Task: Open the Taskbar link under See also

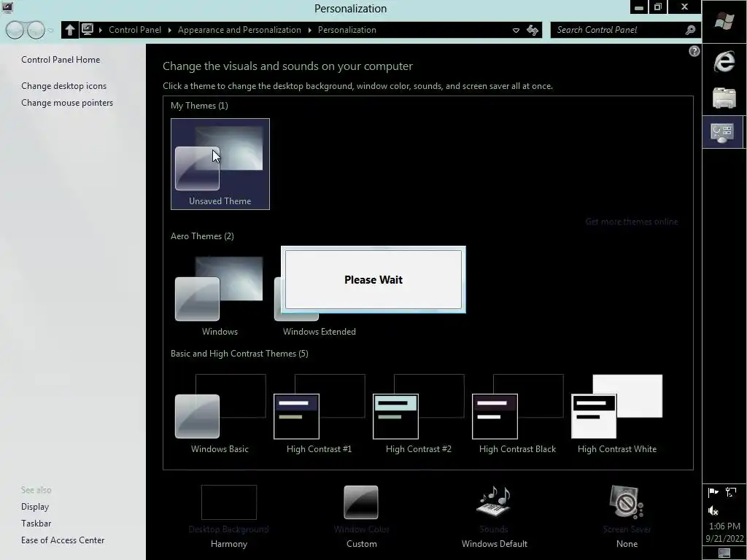Action: click(36, 524)
